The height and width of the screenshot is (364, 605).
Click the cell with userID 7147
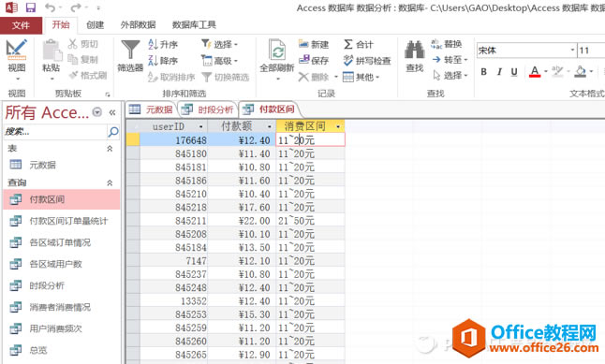[173, 261]
